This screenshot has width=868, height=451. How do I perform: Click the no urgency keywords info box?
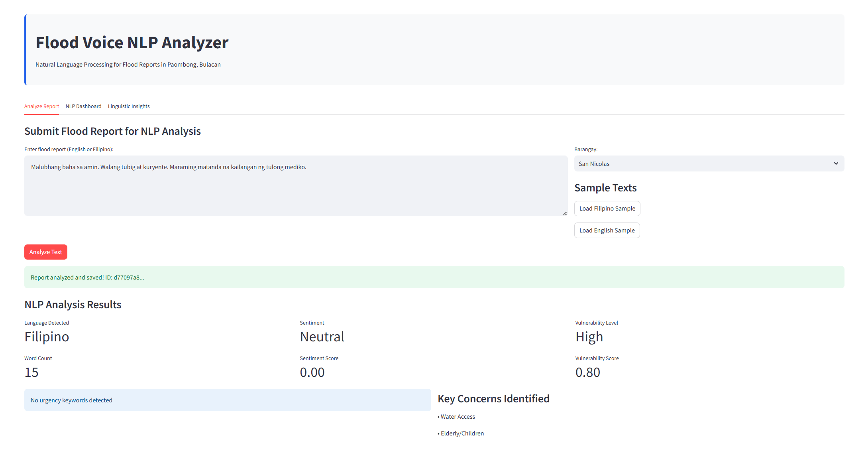(x=227, y=400)
